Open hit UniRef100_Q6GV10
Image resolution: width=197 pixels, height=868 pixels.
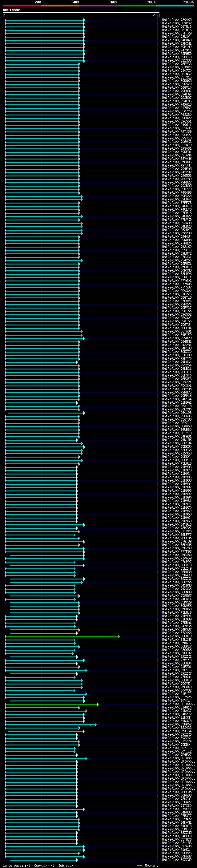coord(177,88)
